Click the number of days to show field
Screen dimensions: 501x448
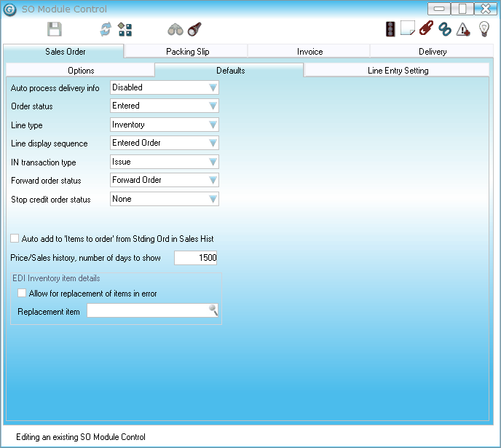tap(196, 258)
